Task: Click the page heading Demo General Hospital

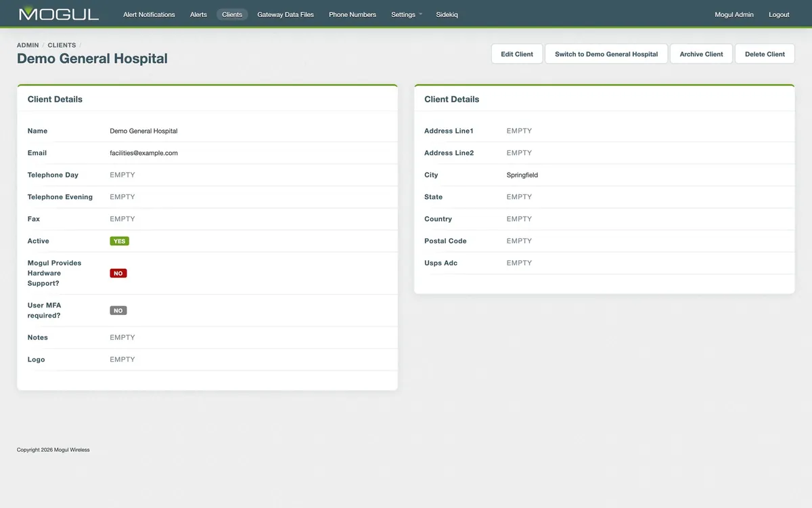Action: tap(92, 59)
